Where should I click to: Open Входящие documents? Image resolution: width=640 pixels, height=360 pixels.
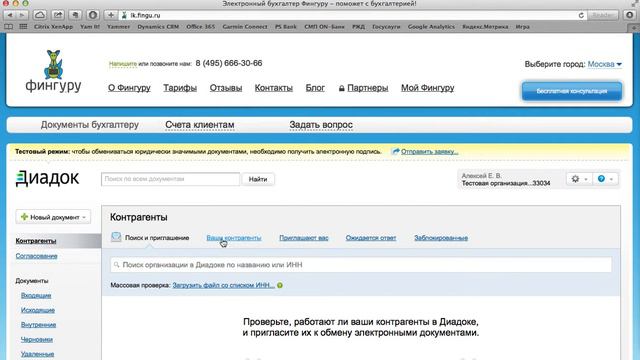pyautogui.click(x=36, y=295)
